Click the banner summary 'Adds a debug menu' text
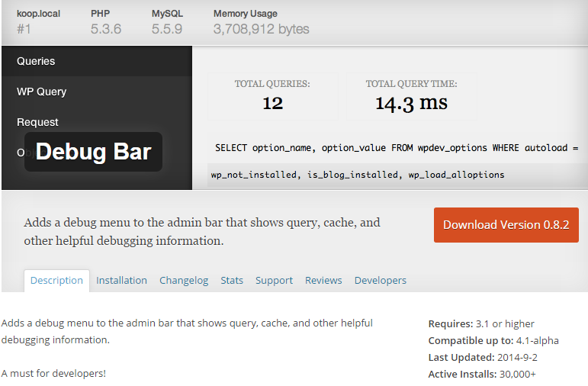 coord(202,231)
